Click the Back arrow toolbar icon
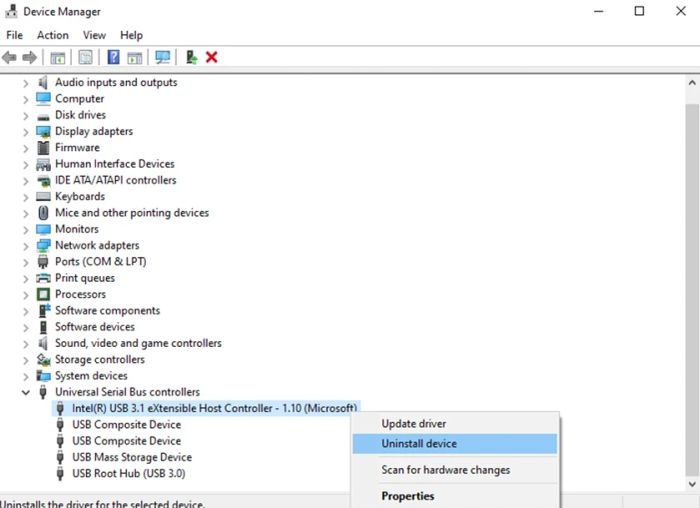The height and width of the screenshot is (508, 700). coord(9,58)
